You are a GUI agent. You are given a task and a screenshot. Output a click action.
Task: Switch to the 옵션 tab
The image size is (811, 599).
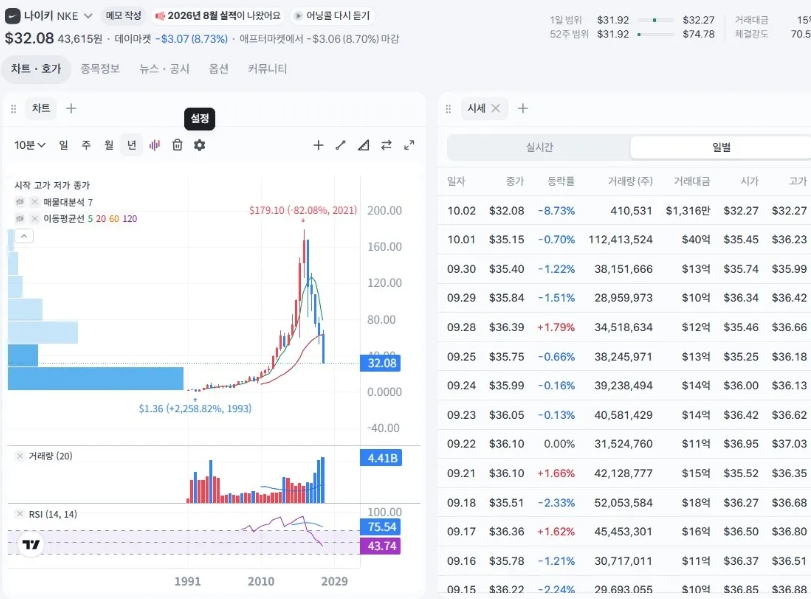(219, 69)
